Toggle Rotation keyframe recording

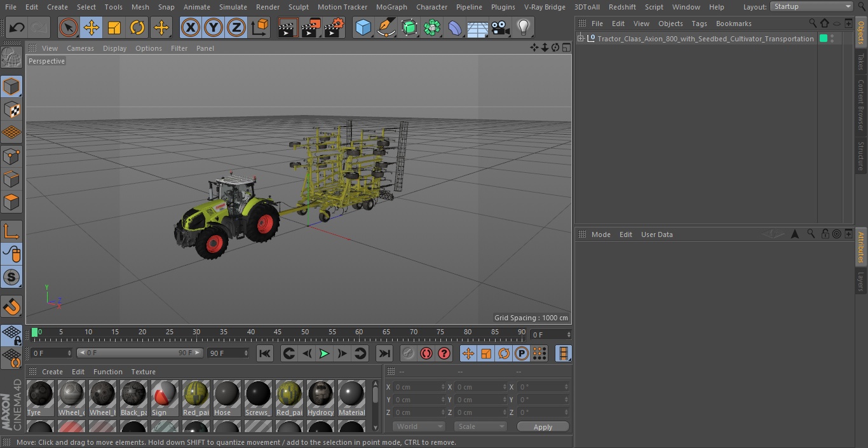tap(504, 353)
